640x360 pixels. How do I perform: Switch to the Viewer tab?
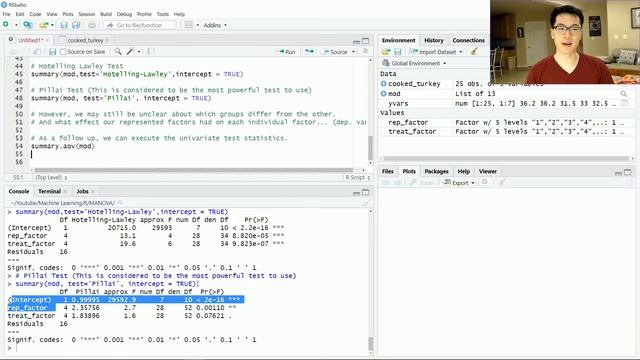[x=487, y=171]
